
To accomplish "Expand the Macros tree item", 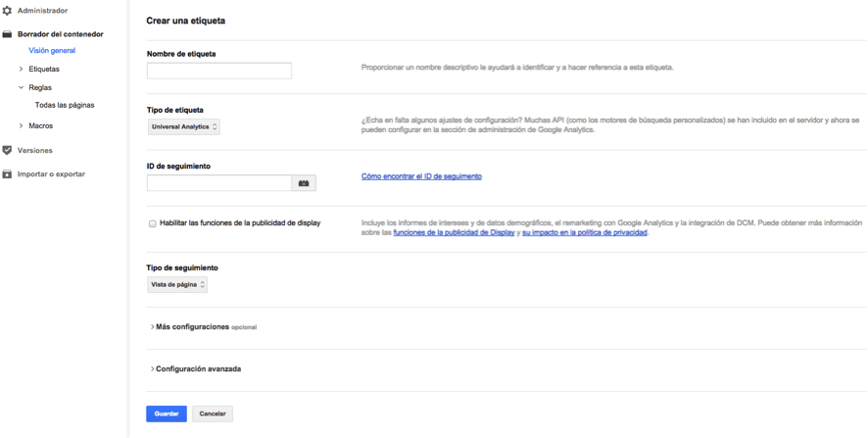I will click(x=22, y=126).
